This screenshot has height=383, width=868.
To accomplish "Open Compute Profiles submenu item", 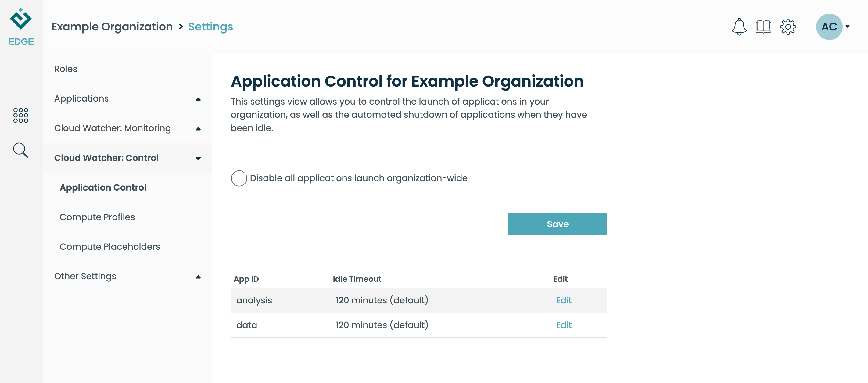I will point(97,217).
